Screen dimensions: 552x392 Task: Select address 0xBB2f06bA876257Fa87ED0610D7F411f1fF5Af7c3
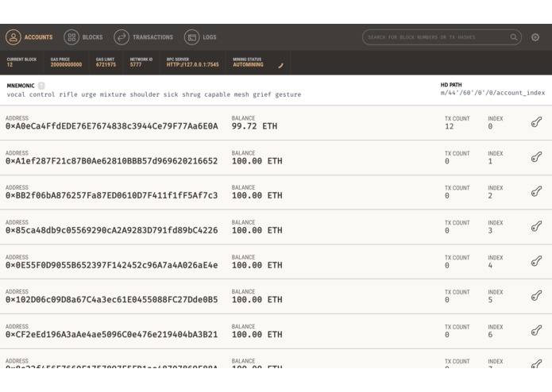click(x=112, y=195)
